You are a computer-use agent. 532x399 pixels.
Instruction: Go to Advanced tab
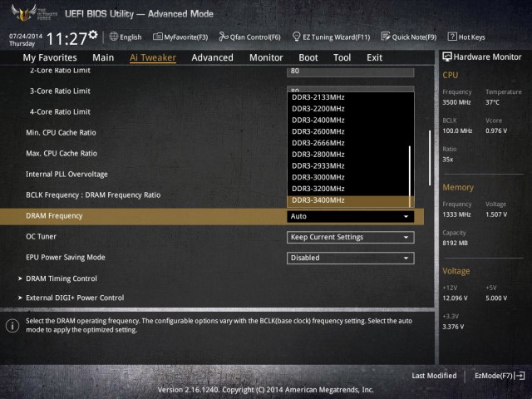(x=213, y=57)
